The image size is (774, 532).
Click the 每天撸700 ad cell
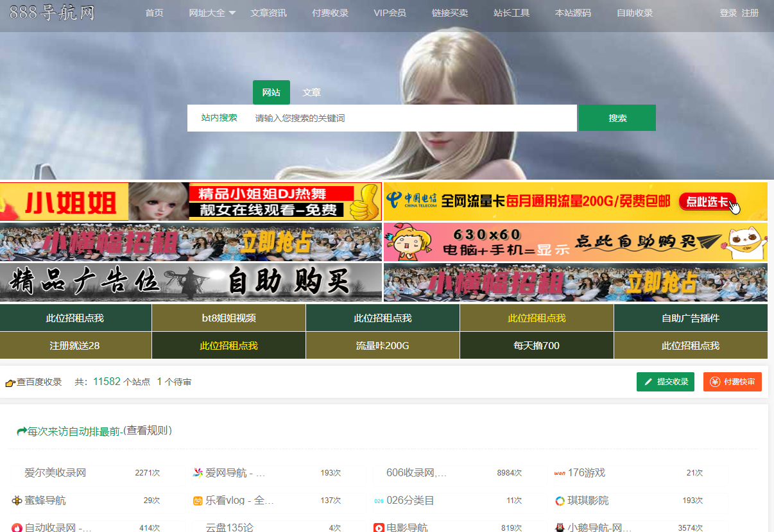pyautogui.click(x=537, y=345)
